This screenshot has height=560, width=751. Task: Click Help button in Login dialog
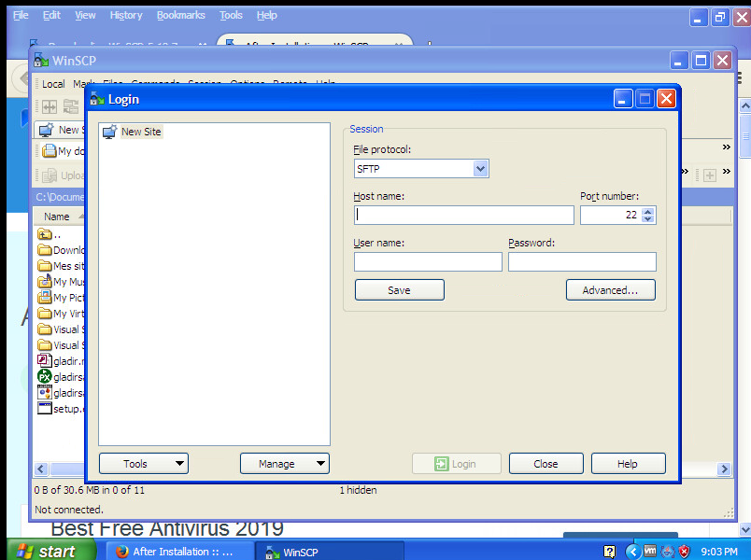[628, 464]
